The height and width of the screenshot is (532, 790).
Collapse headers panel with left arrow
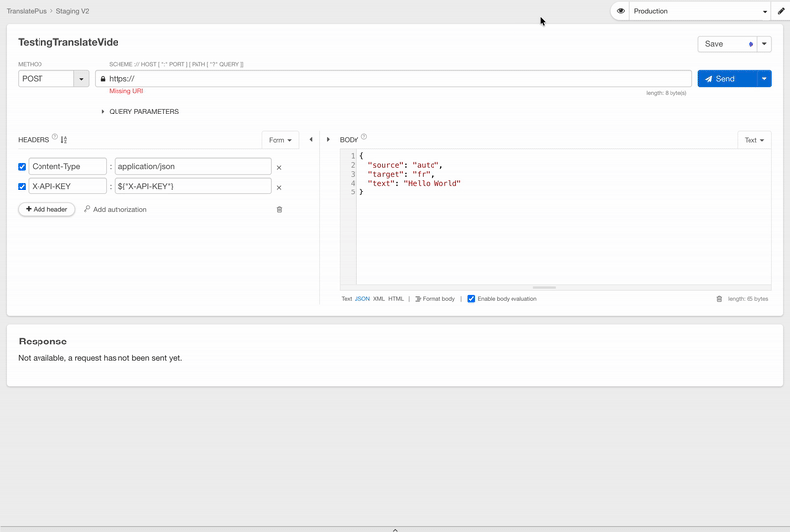(311, 139)
